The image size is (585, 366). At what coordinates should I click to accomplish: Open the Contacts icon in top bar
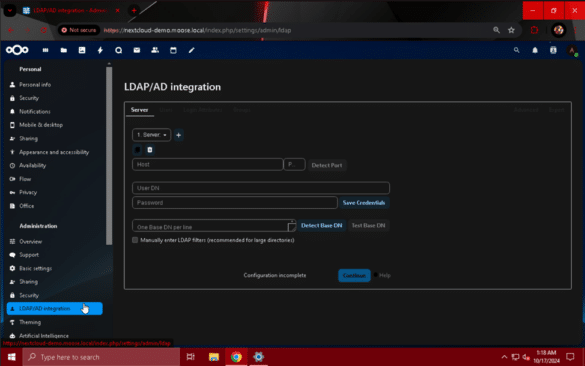tap(155, 50)
